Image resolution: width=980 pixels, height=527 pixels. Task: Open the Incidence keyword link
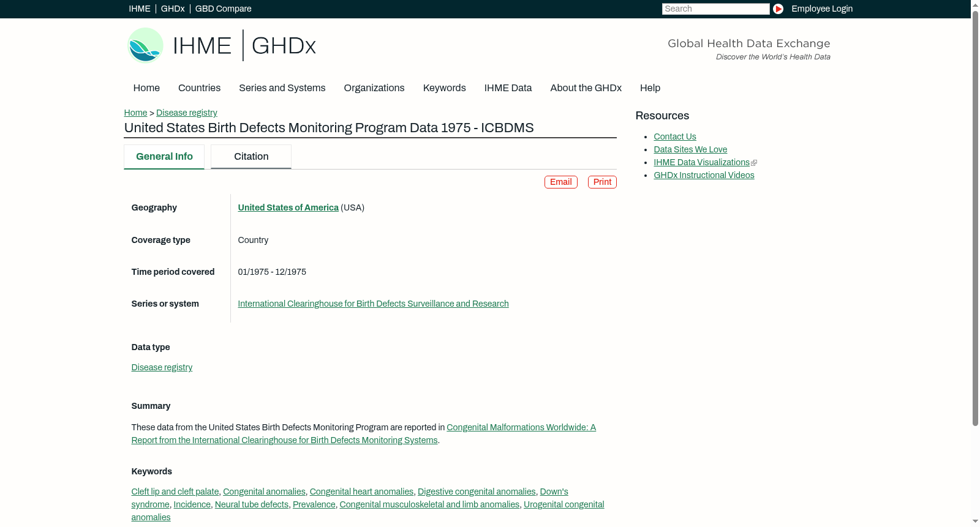pos(192,504)
